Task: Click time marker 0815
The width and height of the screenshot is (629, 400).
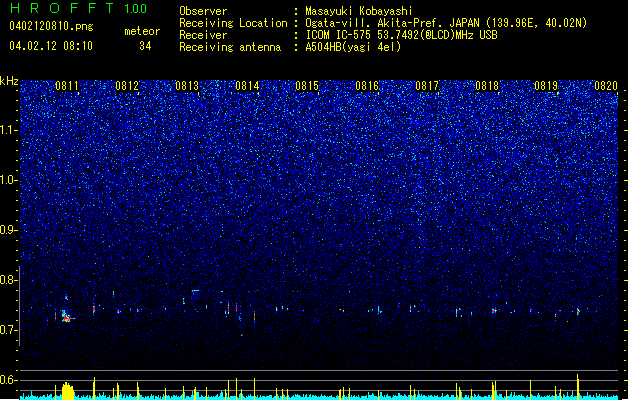Action: [307, 86]
